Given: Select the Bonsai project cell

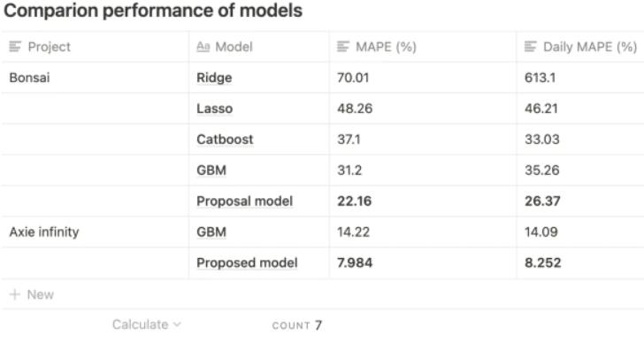Looking at the screenshot, I should 95,78.
